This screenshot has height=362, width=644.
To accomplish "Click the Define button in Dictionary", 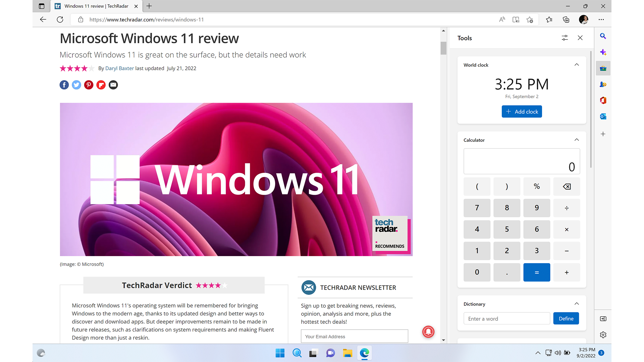I will point(566,318).
